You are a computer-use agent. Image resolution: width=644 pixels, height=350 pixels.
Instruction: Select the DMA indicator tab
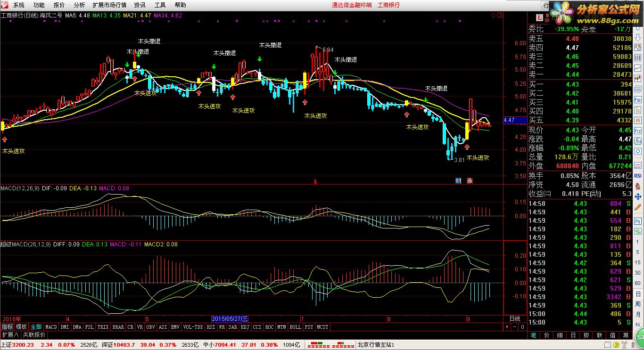(77, 326)
